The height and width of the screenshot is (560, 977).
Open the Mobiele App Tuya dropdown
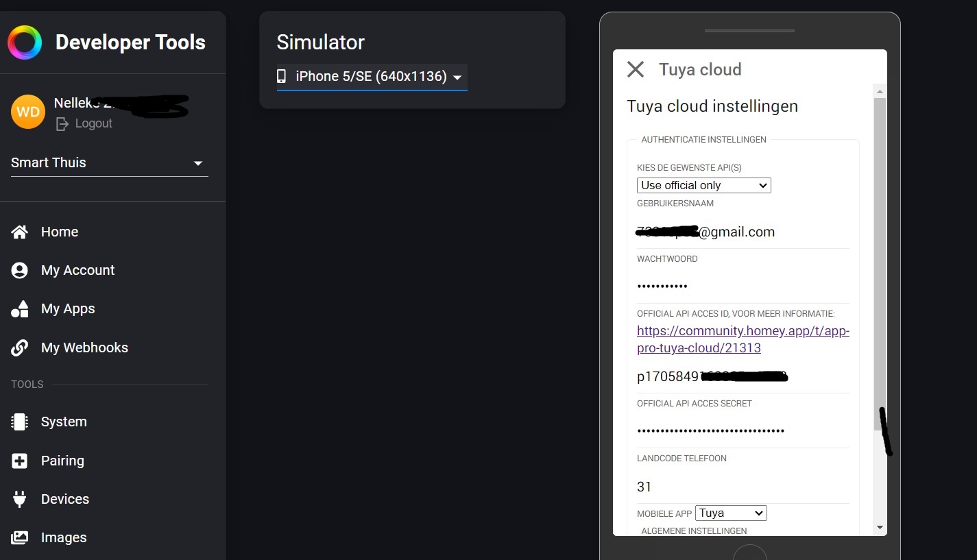pos(730,513)
